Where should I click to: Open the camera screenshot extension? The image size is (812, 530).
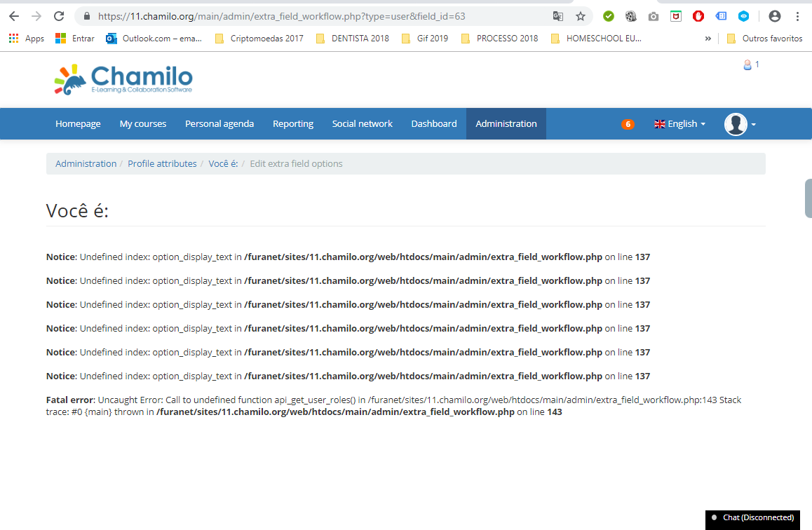[x=652, y=15]
